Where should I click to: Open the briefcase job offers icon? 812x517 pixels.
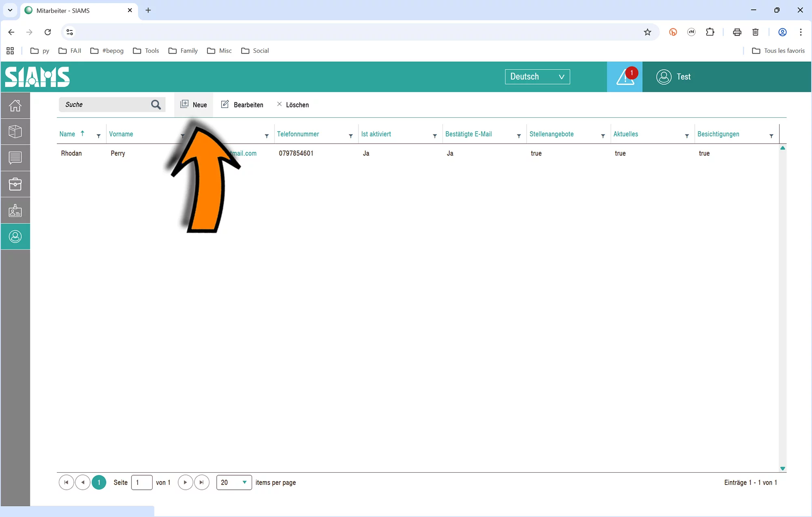tap(15, 184)
